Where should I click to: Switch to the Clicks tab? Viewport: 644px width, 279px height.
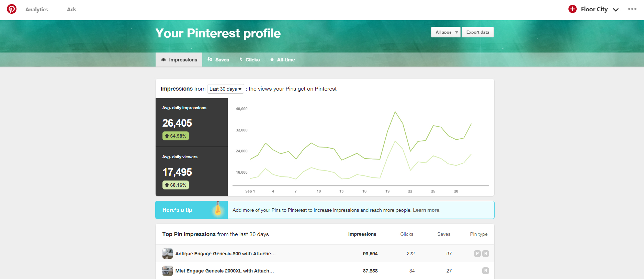click(x=249, y=60)
